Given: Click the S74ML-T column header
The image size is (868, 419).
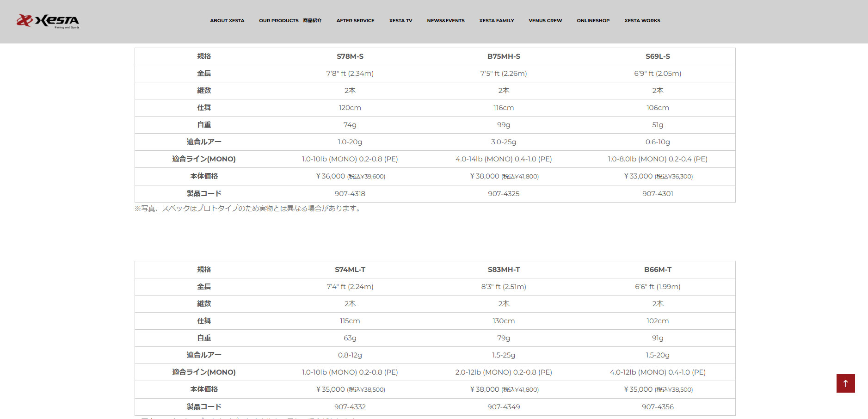Looking at the screenshot, I should (350, 270).
